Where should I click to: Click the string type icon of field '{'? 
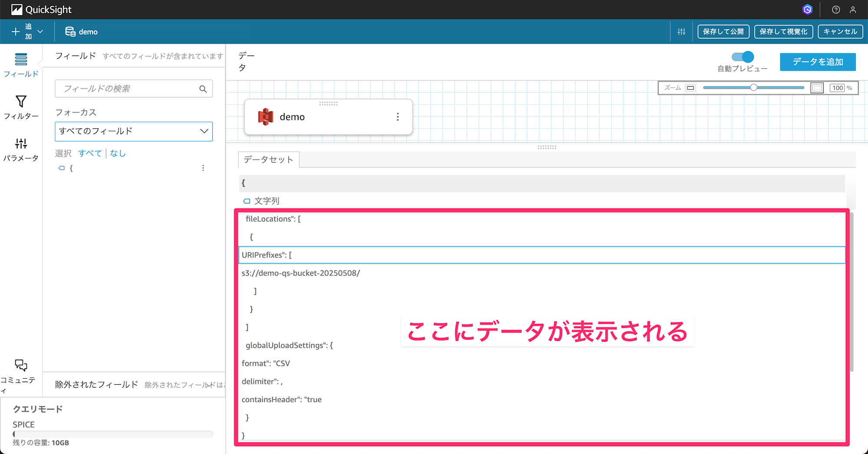62,168
